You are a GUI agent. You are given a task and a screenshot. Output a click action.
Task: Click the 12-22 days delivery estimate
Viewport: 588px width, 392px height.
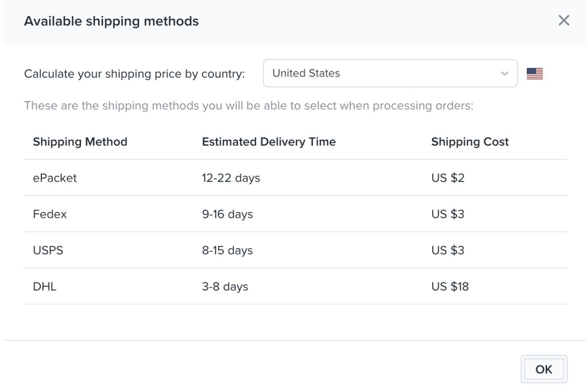point(231,178)
